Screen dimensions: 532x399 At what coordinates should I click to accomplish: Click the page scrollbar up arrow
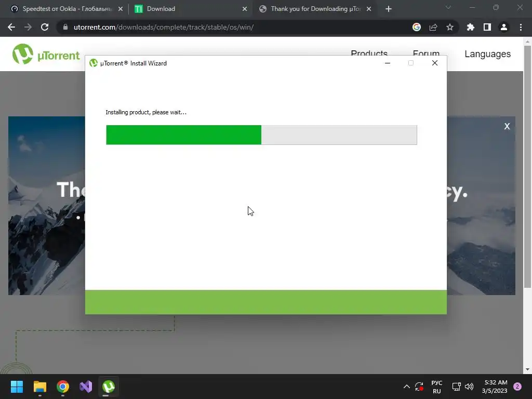(527, 42)
